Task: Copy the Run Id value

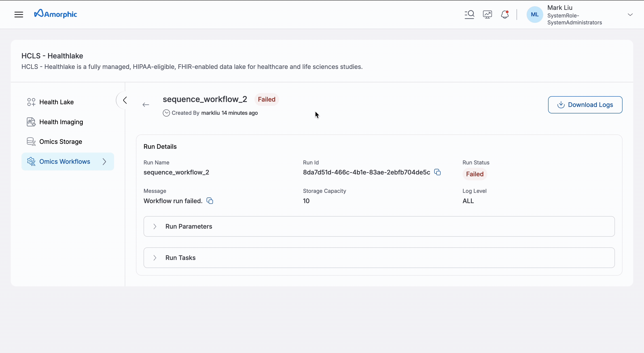Action: coord(438,172)
